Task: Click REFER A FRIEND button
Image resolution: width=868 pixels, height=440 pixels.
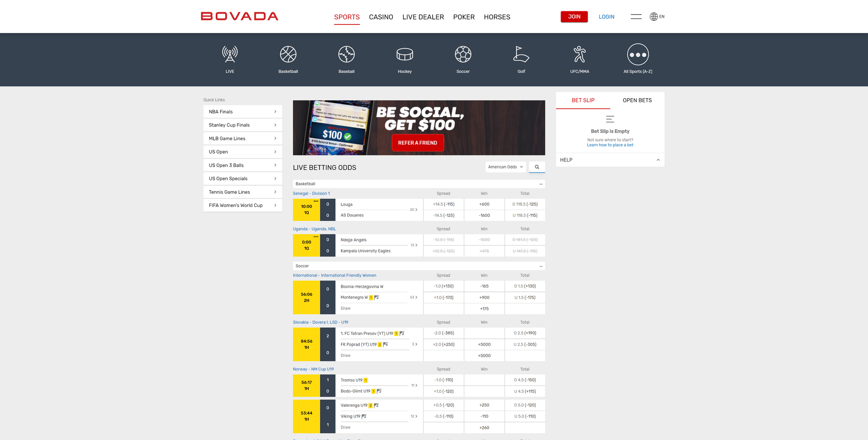Action: [418, 143]
